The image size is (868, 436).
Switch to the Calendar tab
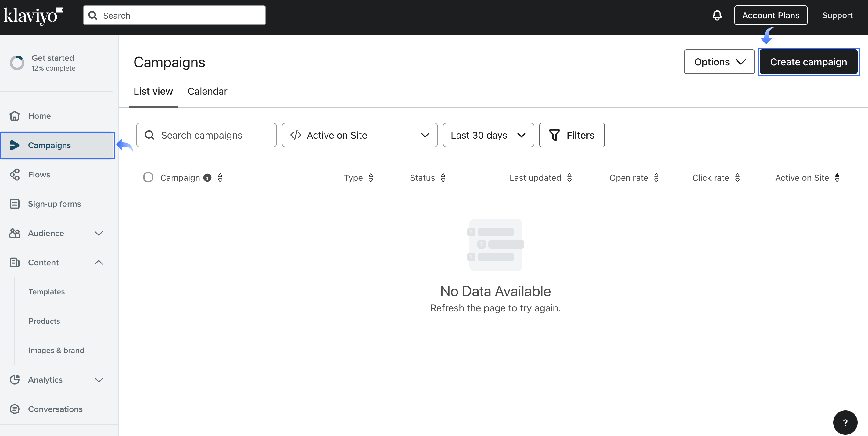(207, 91)
